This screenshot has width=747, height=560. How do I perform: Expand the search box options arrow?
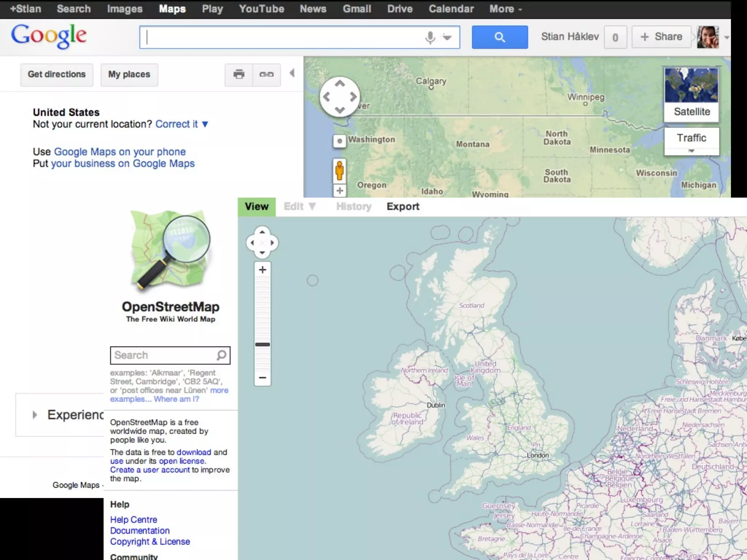click(x=447, y=37)
